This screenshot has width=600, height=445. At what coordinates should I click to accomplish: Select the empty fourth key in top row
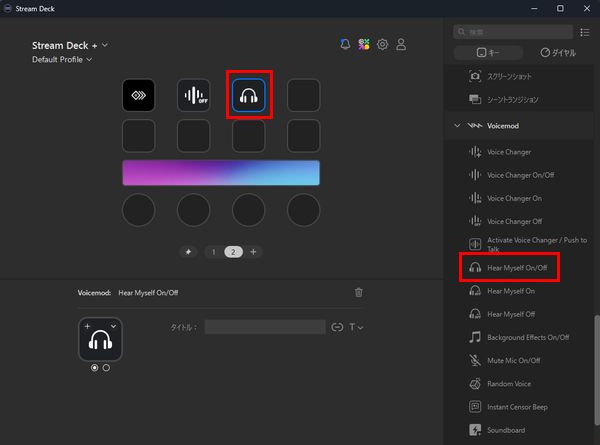click(304, 95)
